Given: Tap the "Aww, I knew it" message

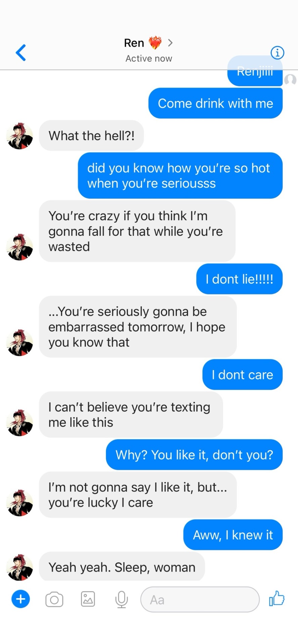Looking at the screenshot, I should [x=233, y=535].
